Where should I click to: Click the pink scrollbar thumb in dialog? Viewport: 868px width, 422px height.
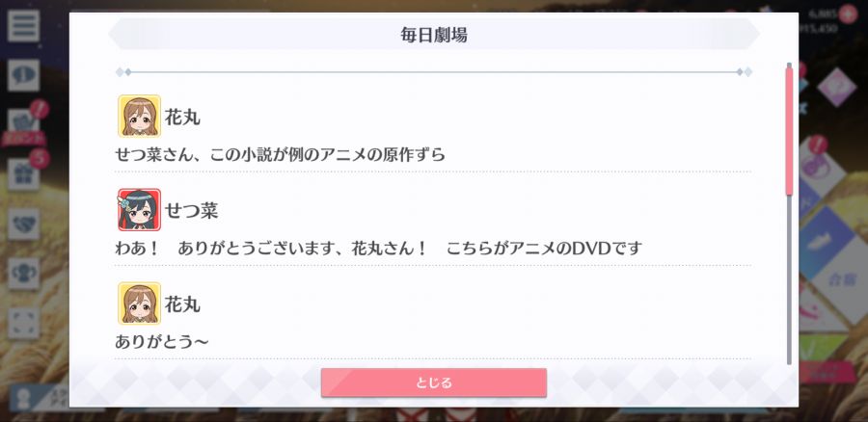click(789, 131)
